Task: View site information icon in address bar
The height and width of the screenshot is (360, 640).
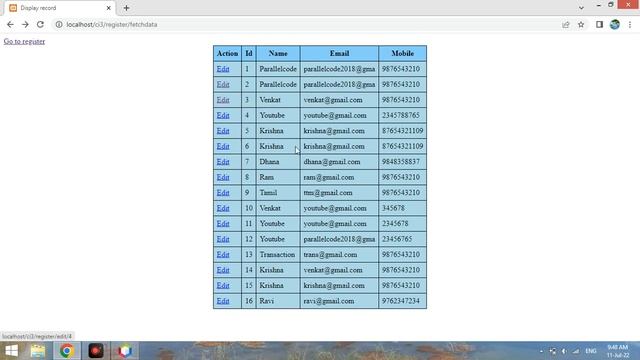Action: [x=59, y=24]
